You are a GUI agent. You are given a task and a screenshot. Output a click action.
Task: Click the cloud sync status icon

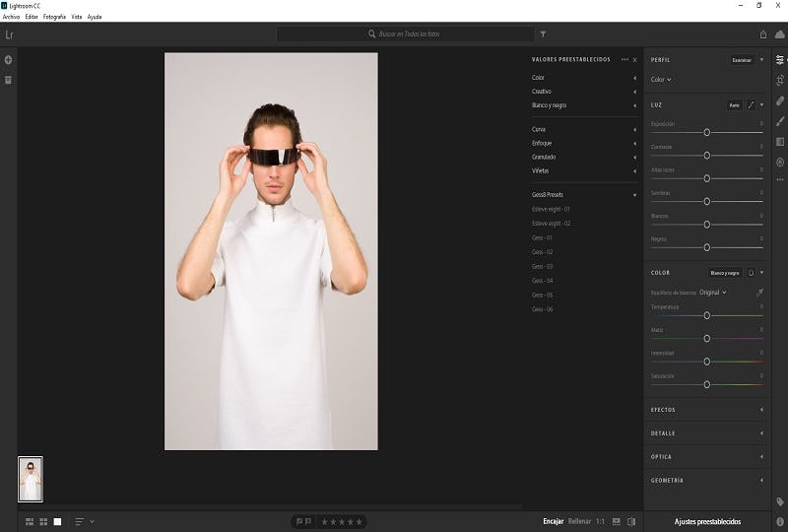[x=779, y=34]
